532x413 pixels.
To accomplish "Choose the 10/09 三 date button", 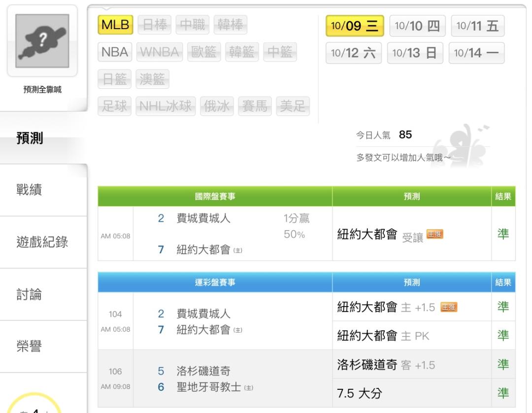I will coord(355,26).
